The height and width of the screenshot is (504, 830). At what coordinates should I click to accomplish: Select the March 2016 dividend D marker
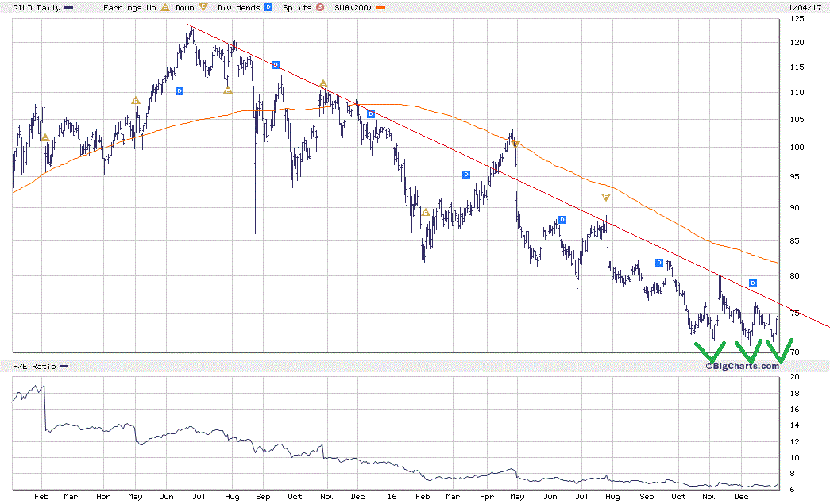[x=466, y=175]
